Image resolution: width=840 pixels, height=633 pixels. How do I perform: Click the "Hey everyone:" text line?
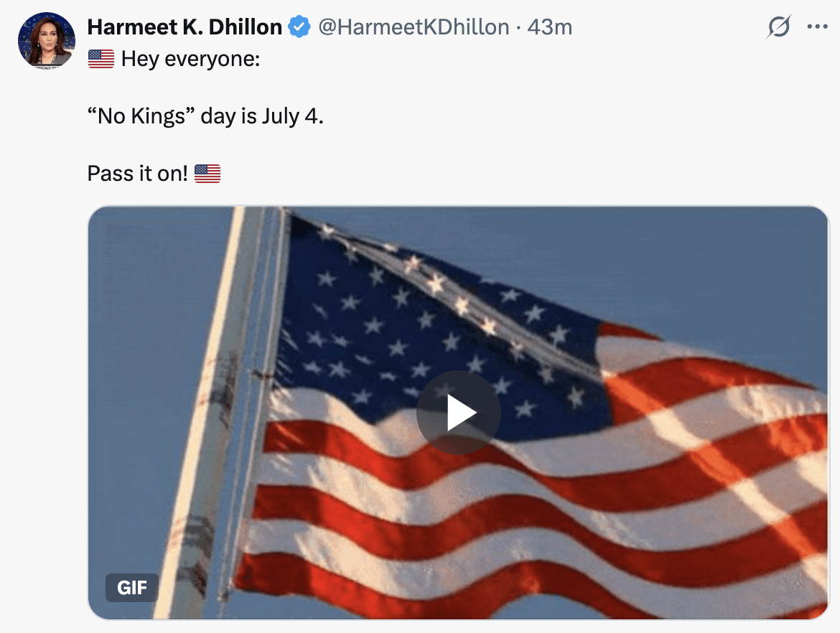click(190, 59)
